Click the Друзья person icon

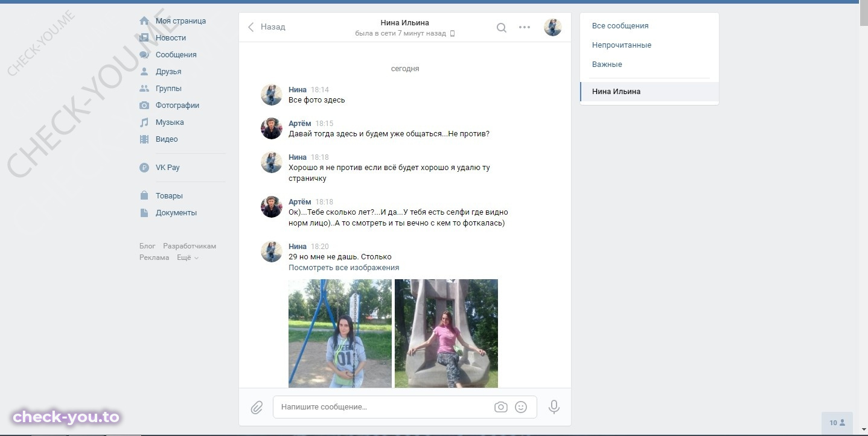pos(144,72)
